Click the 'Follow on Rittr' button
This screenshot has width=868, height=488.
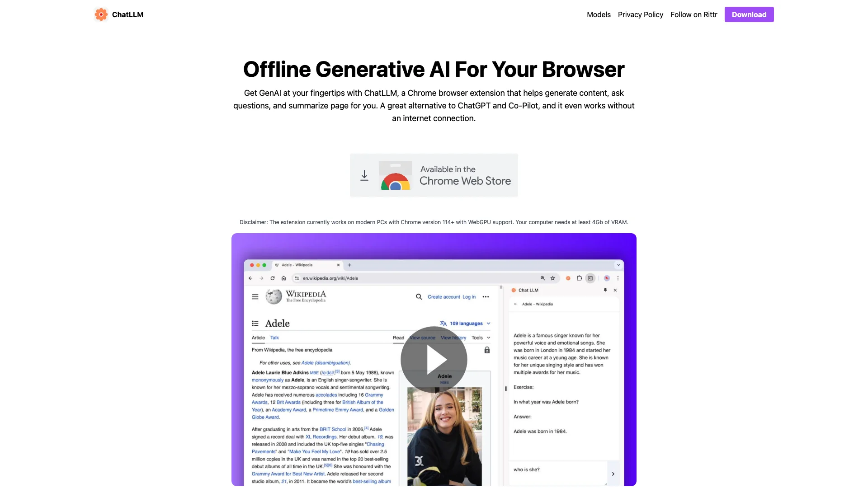pos(693,14)
